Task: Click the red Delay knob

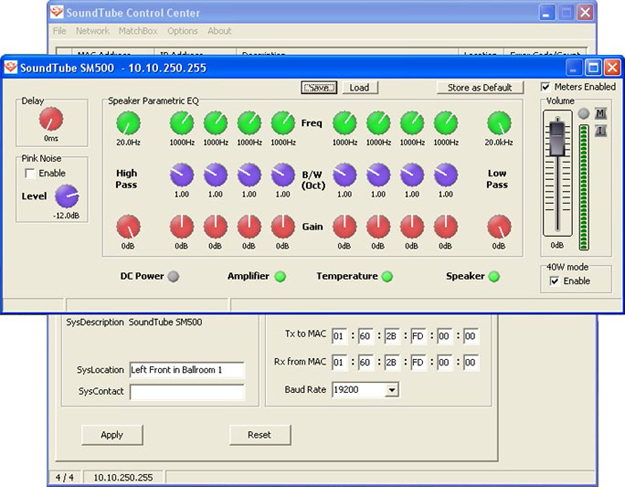Action: (x=51, y=119)
